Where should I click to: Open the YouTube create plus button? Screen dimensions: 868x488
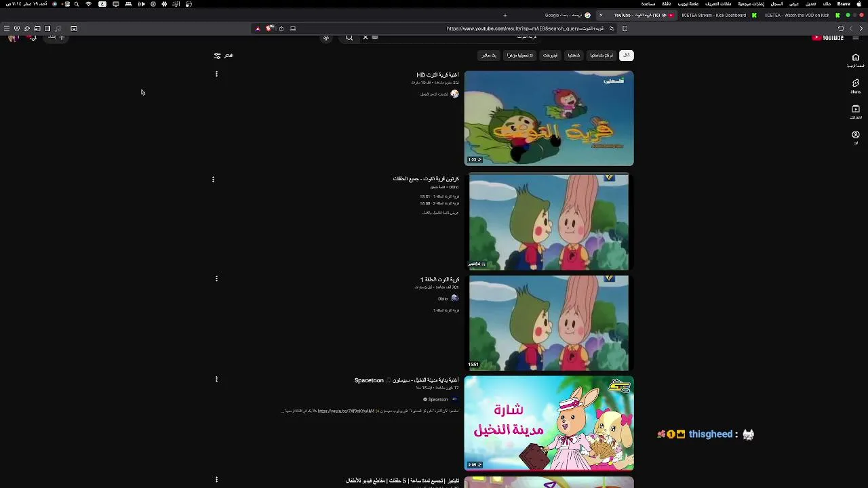58,37
